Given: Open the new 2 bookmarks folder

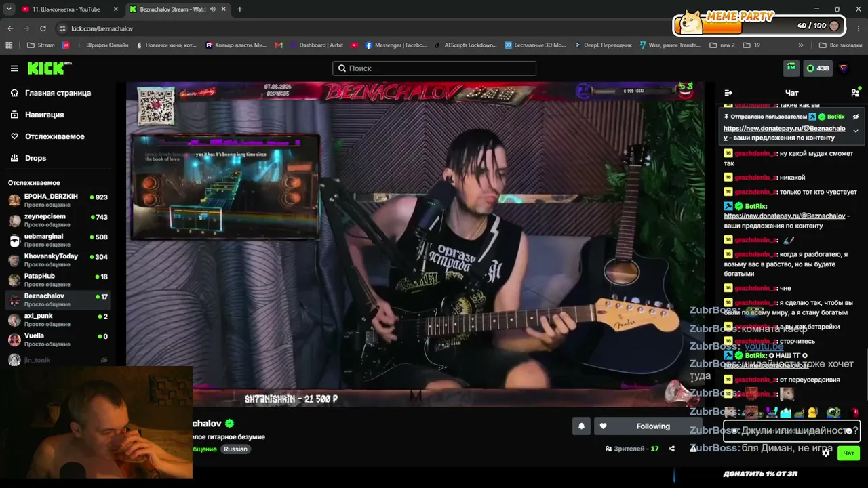Looking at the screenshot, I should coord(722,45).
